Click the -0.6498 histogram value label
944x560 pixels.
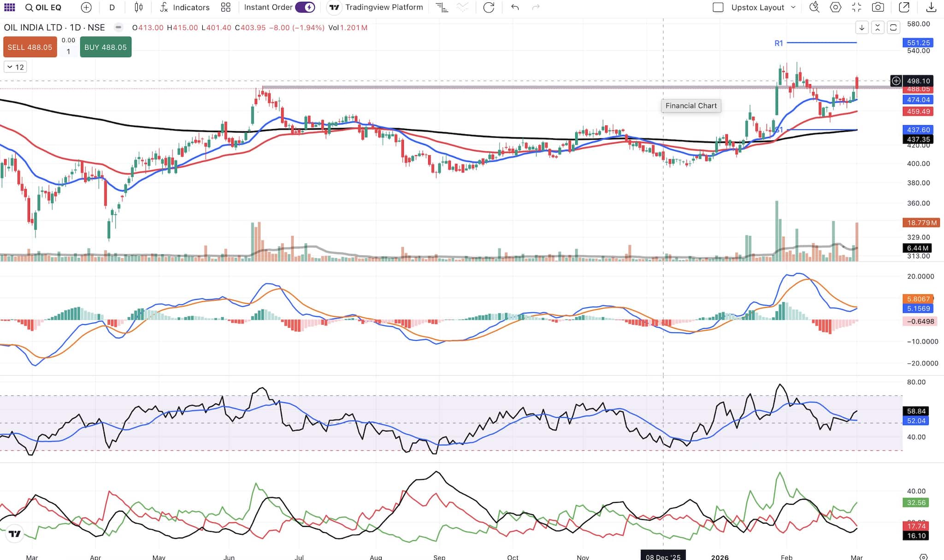tap(920, 321)
